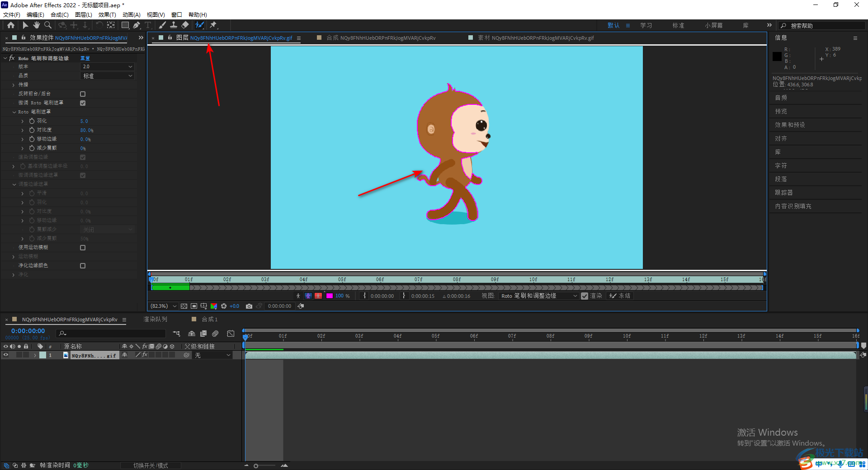Check the 反转前台/后台 checkbox
This screenshot has width=868, height=470.
click(x=83, y=94)
